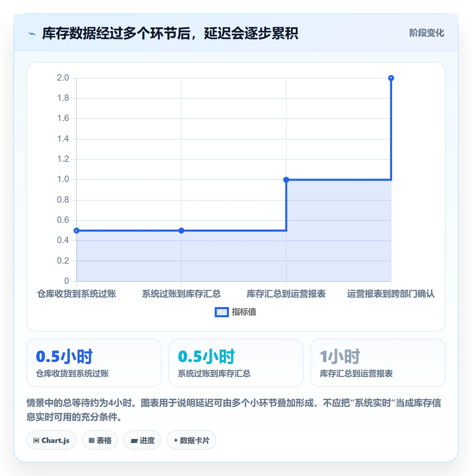Click the 进度 tag
472x476 pixels.
pos(142,440)
